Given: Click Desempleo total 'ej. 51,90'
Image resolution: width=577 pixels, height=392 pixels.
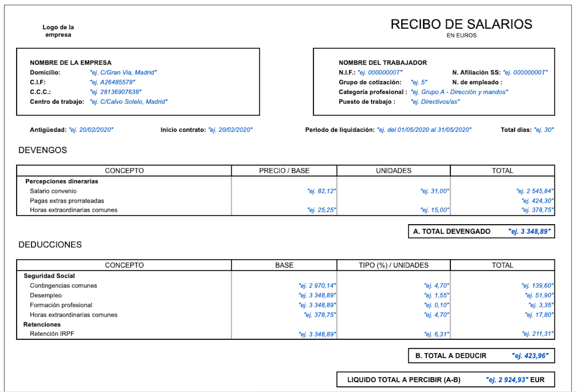Looking at the screenshot, I should [540, 295].
